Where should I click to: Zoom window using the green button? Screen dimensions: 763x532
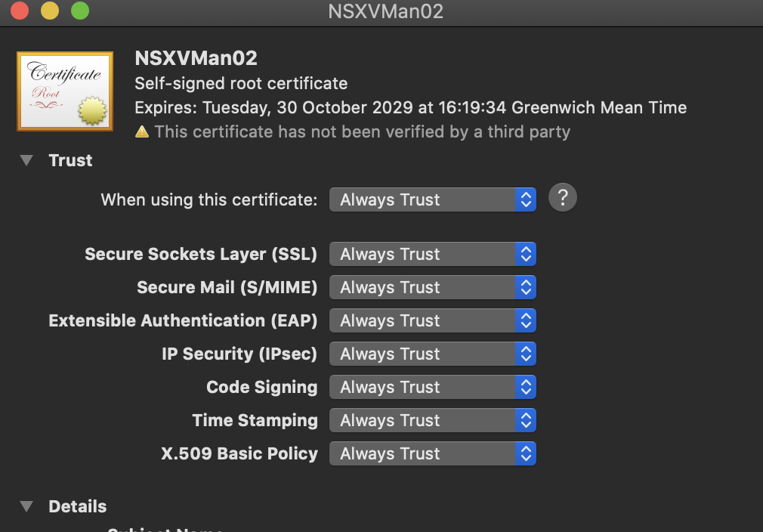(x=80, y=11)
